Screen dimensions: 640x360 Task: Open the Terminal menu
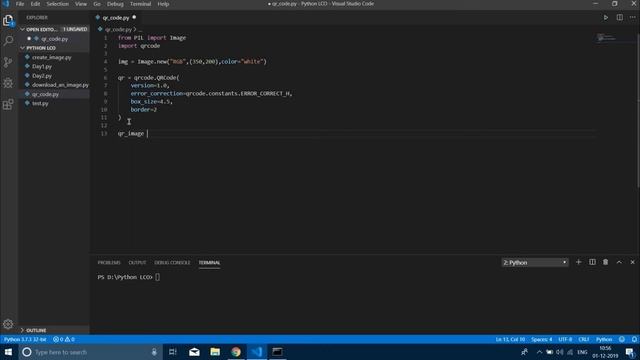(140, 4)
